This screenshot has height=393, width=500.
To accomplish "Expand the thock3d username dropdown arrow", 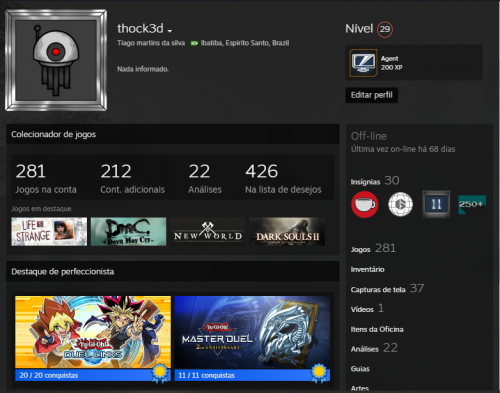I will coord(170,31).
